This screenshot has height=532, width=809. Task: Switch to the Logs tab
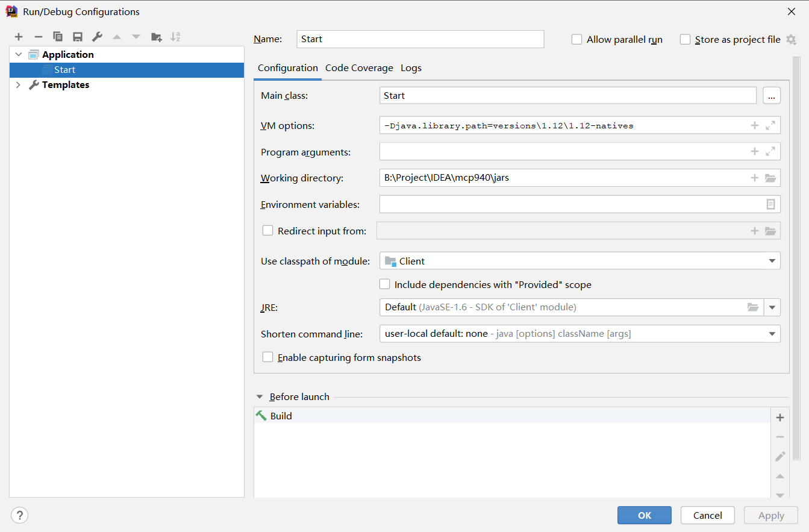[411, 68]
